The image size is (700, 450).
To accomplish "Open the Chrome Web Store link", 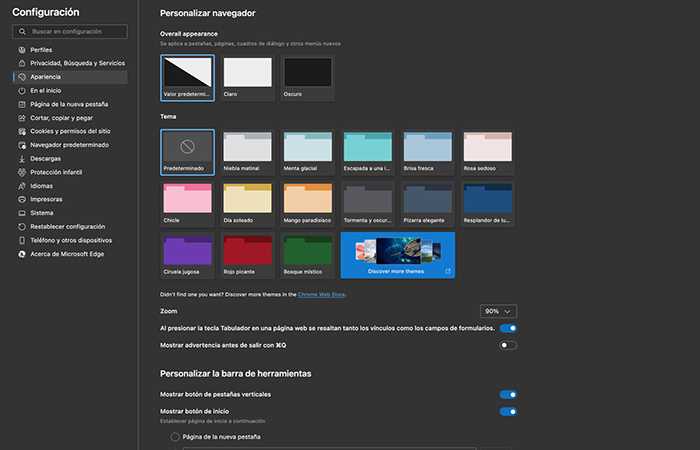I will 321,295.
